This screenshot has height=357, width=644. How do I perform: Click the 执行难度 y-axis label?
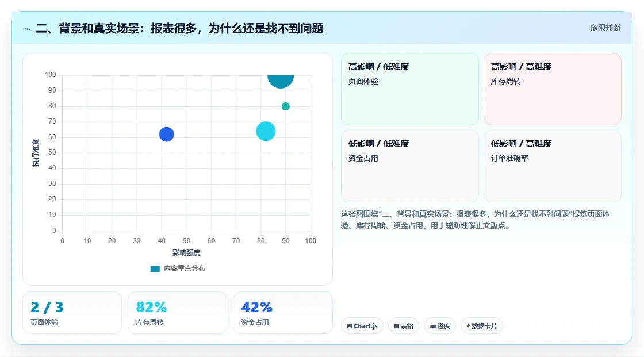tap(36, 153)
